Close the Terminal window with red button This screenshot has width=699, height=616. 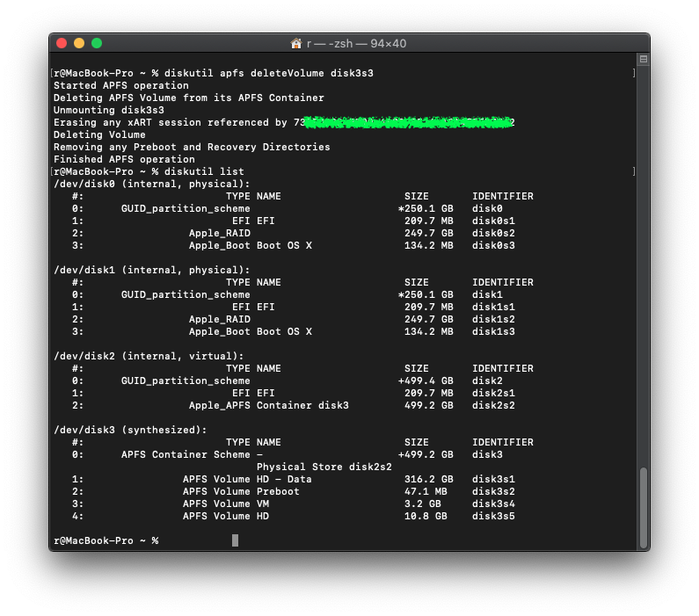(x=62, y=43)
